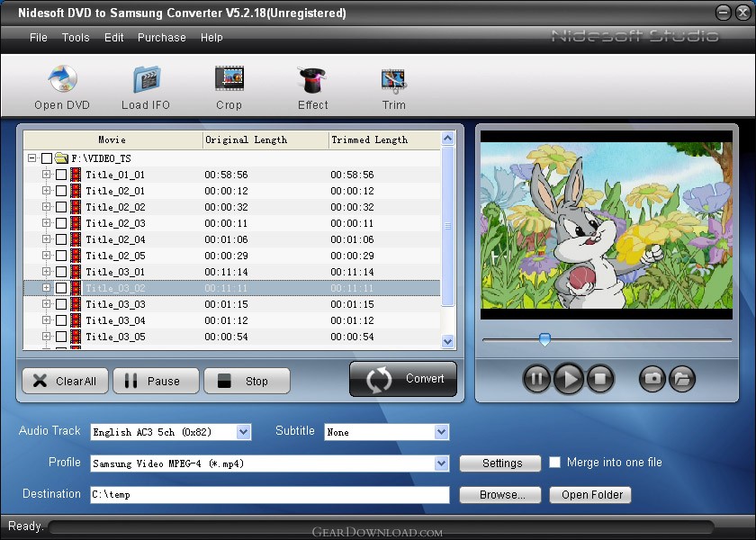Open the Purchase menu
This screenshot has height=540, width=756.
pyautogui.click(x=162, y=38)
